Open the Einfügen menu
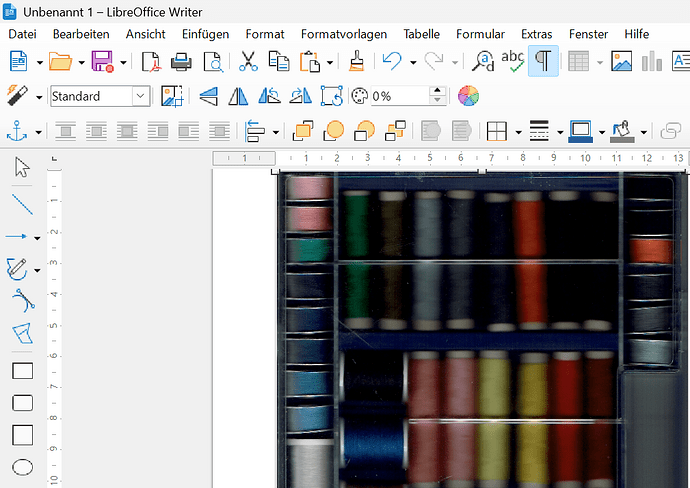This screenshot has height=488, width=690. tap(206, 34)
